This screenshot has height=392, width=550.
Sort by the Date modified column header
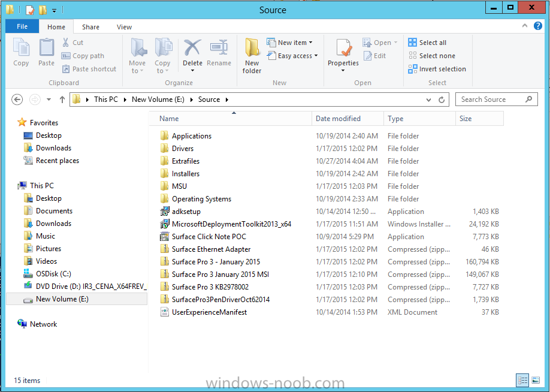[347, 119]
